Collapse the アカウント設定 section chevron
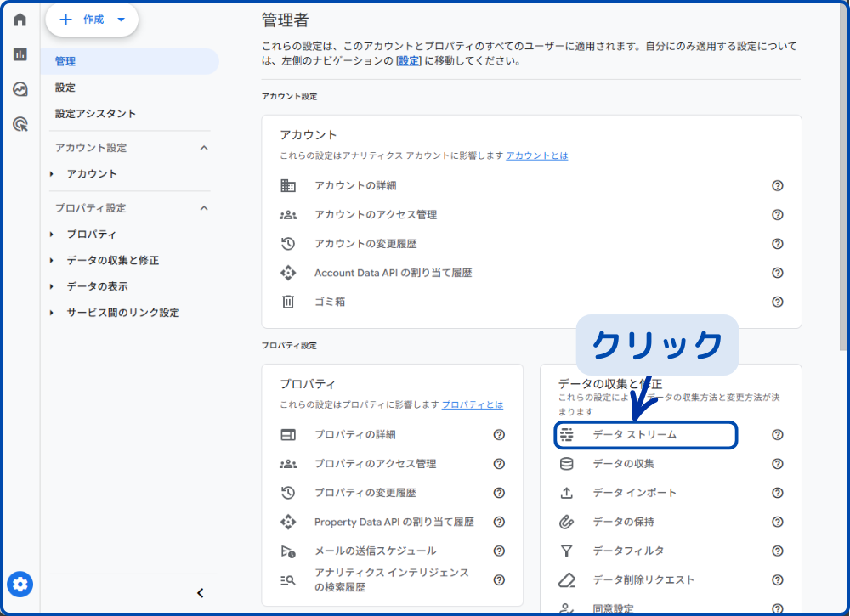Viewport: 850px width, 616px height. point(203,148)
